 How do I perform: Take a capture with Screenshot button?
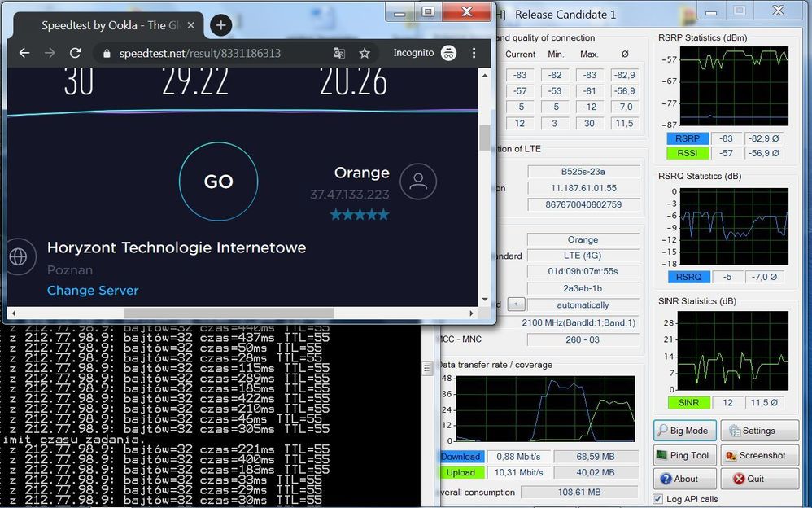(x=758, y=456)
